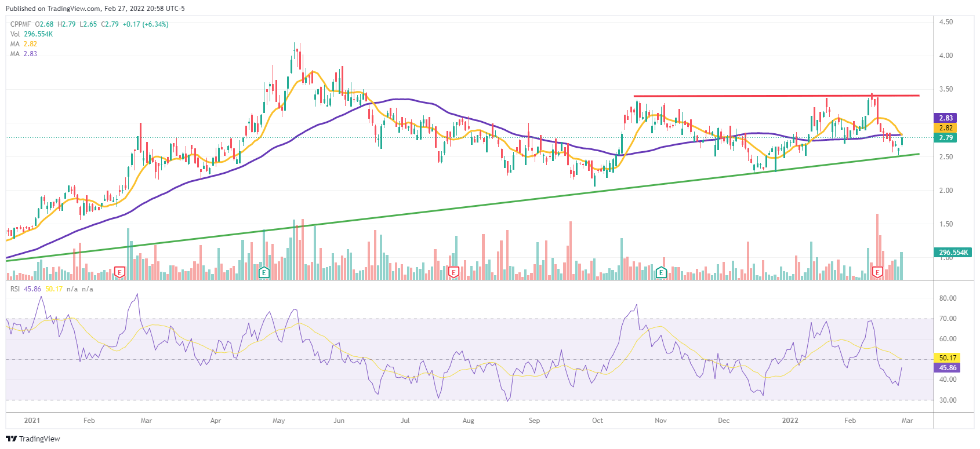Click the Published on TradingView.com header text
This screenshot has height=449, width=980.
96,9
